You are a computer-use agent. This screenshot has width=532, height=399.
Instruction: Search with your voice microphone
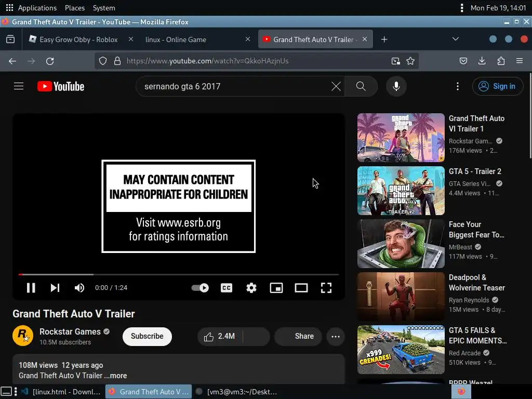point(396,86)
